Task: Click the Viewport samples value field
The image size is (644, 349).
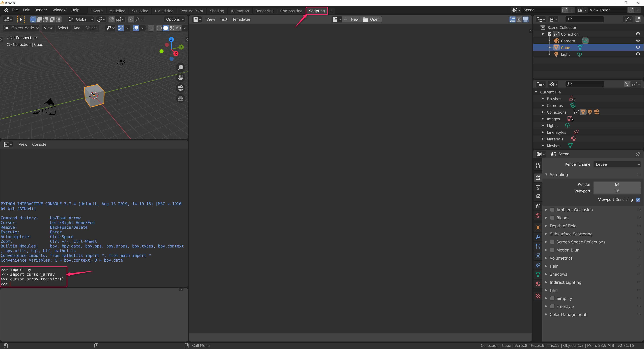Action: 617,191
